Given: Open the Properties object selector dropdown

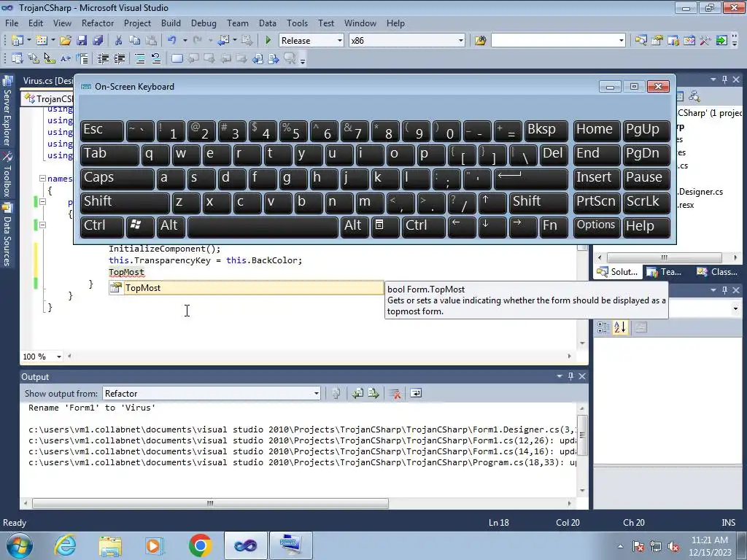Looking at the screenshot, I should point(735,309).
